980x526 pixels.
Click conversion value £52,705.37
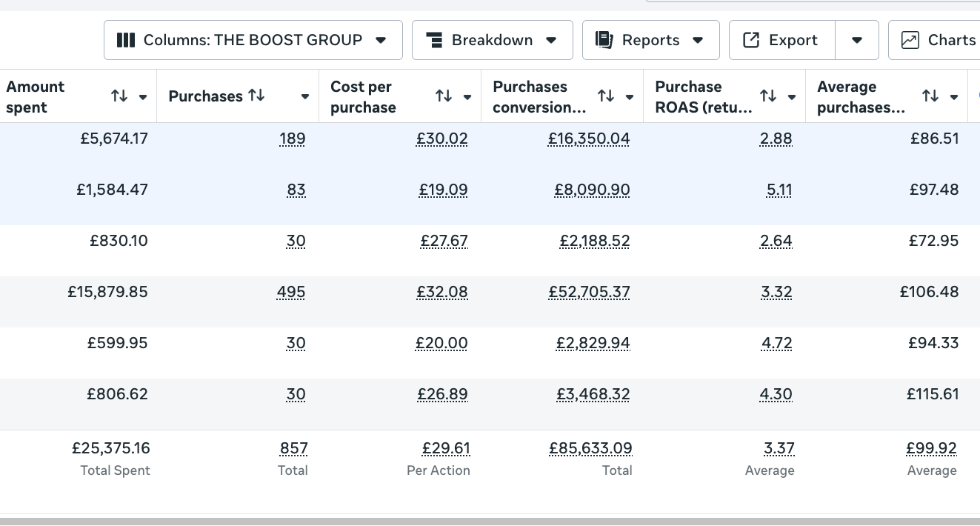589,293
